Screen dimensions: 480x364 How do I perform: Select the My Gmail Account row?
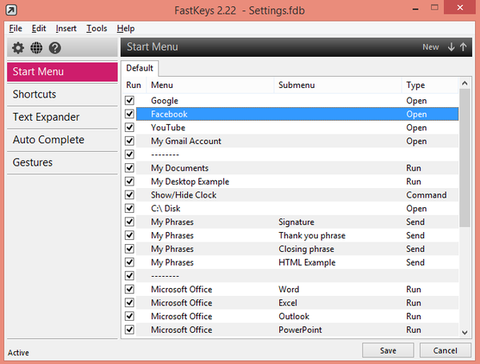pos(297,141)
